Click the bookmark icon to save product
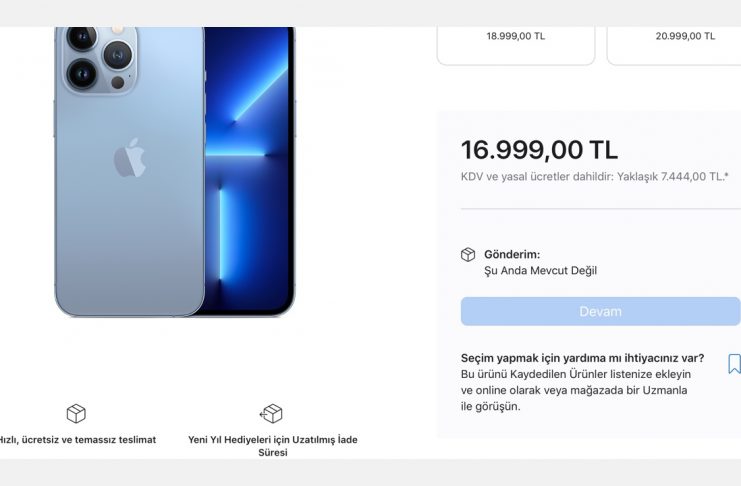The image size is (741, 486). [x=734, y=364]
